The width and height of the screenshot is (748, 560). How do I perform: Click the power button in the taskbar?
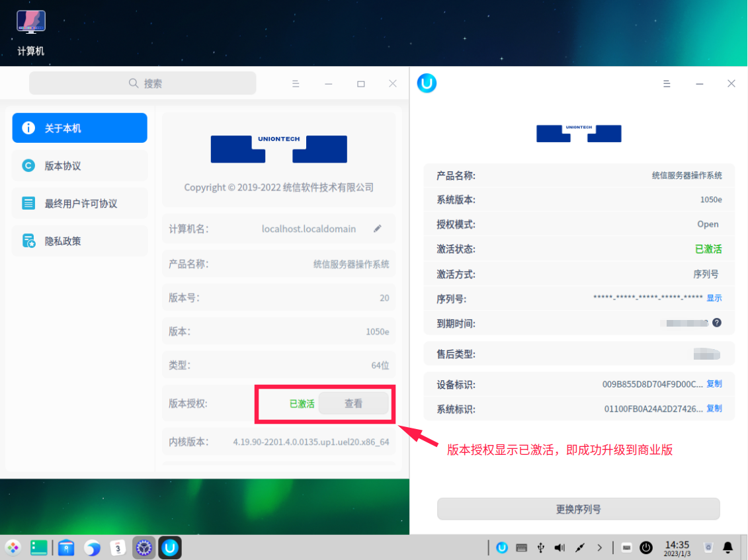(646, 547)
